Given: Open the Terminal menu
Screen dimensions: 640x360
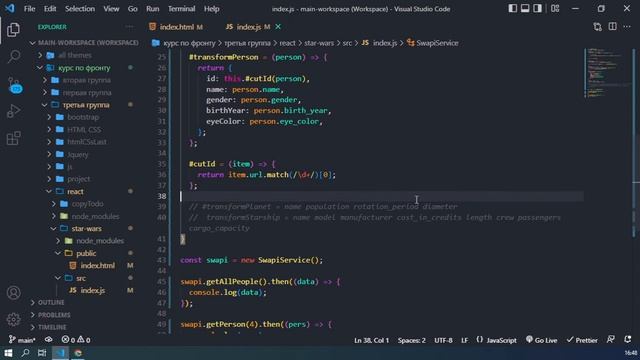Looking at the screenshot, I should coord(181,9).
